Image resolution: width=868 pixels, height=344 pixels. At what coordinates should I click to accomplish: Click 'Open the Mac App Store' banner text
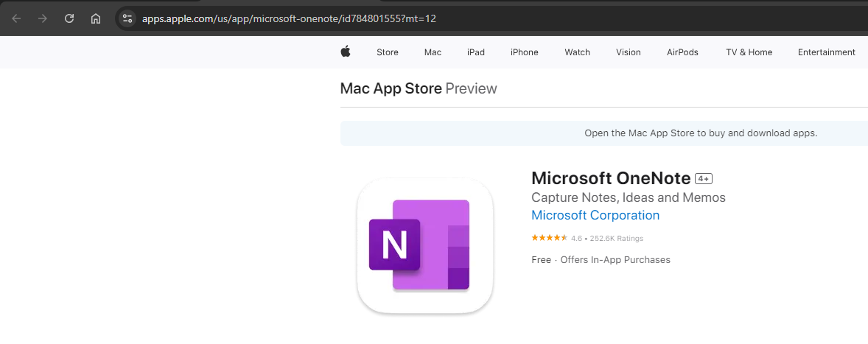701,133
